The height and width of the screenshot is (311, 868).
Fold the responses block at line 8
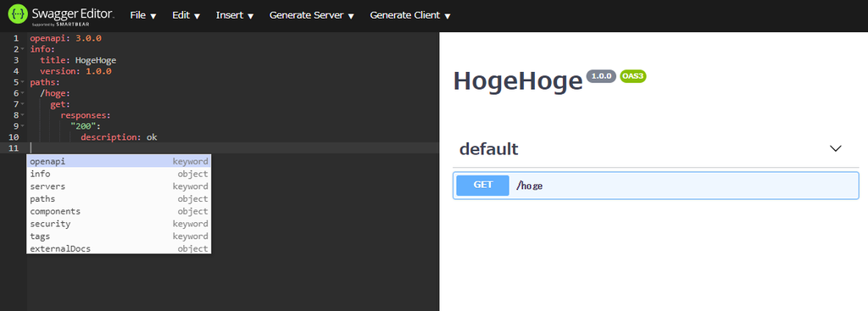point(23,115)
